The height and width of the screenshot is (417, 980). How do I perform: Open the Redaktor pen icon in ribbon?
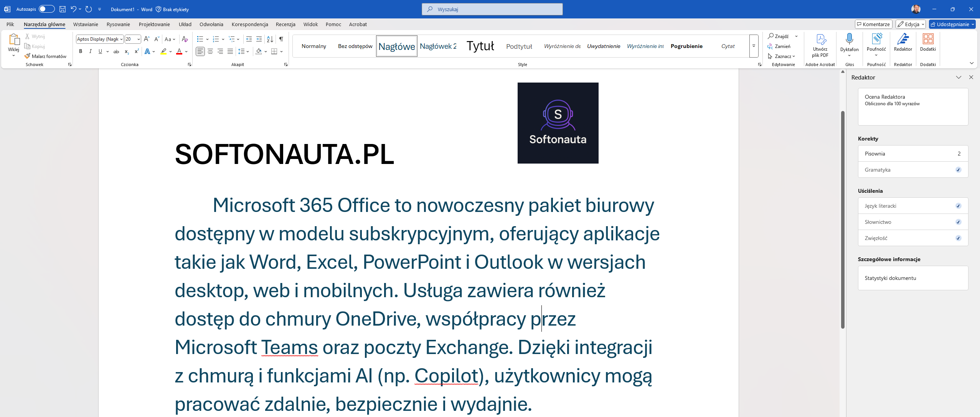pos(903,40)
